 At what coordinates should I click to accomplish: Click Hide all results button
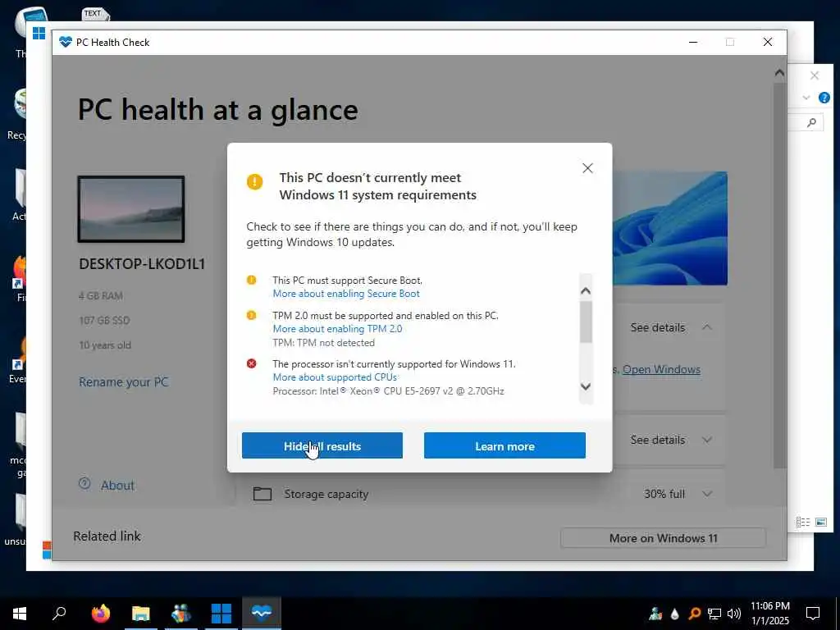pyautogui.click(x=322, y=445)
